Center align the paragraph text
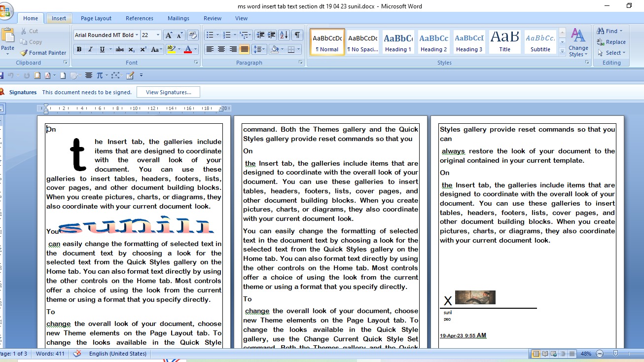The width and height of the screenshot is (644, 362). click(x=221, y=49)
